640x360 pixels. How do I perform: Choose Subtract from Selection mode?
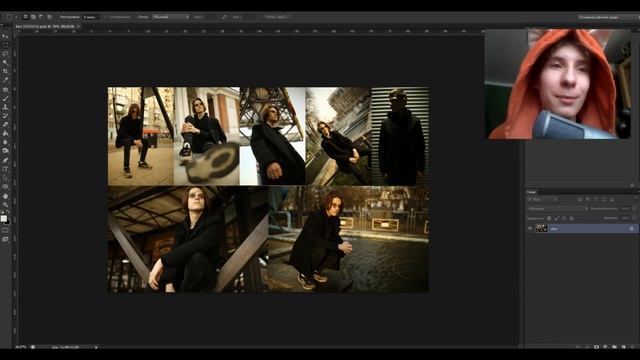[41, 17]
